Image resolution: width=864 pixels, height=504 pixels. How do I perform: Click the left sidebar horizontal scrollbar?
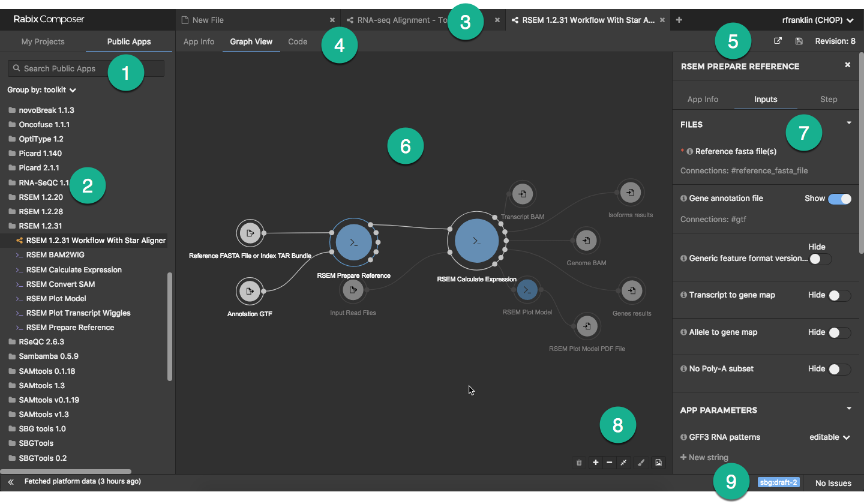coord(65,472)
